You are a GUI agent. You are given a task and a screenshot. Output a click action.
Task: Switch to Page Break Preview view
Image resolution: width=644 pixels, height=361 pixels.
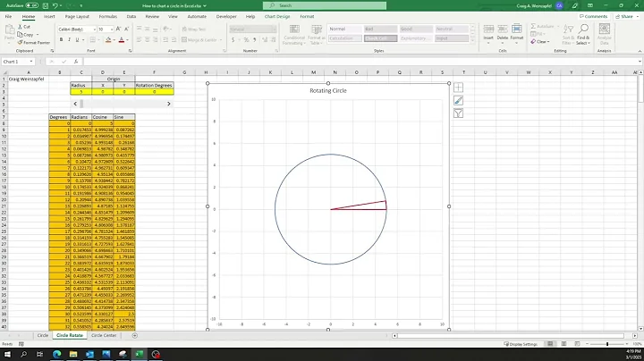click(x=577, y=344)
